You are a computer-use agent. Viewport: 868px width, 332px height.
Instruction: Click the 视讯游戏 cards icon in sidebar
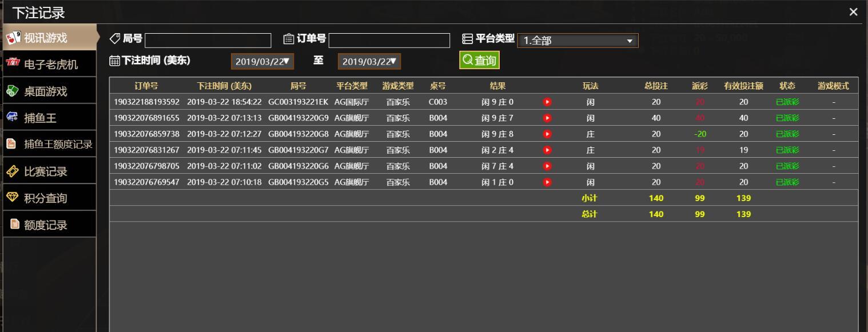(x=13, y=38)
